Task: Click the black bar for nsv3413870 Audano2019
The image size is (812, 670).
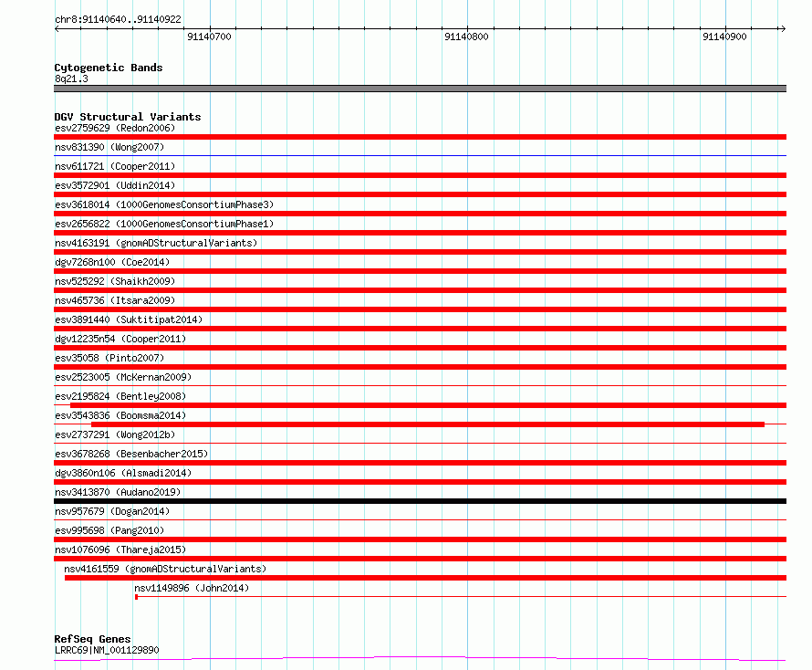Action: pos(420,501)
